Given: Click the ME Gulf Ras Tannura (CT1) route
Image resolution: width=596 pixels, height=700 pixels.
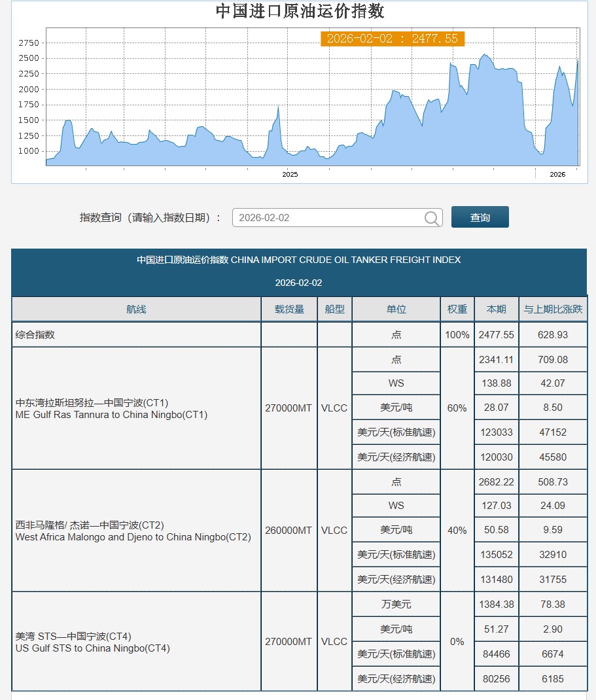Looking at the screenshot, I should 111,408.
